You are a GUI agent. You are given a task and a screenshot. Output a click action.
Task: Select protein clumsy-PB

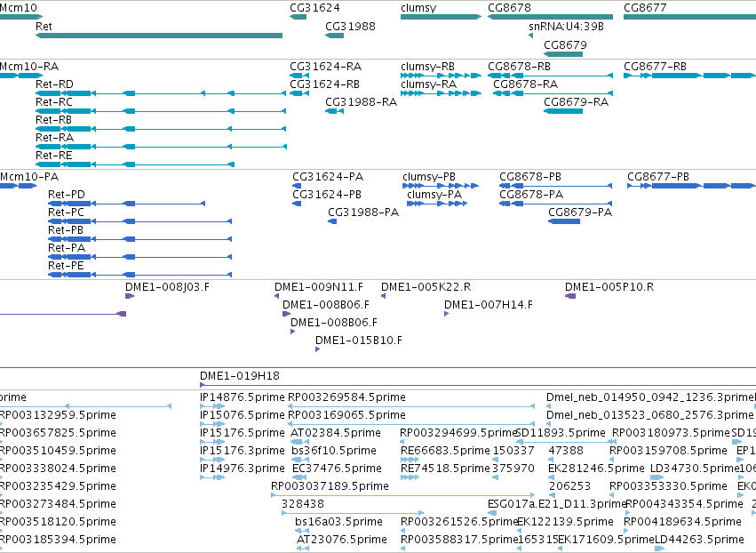[x=441, y=186]
